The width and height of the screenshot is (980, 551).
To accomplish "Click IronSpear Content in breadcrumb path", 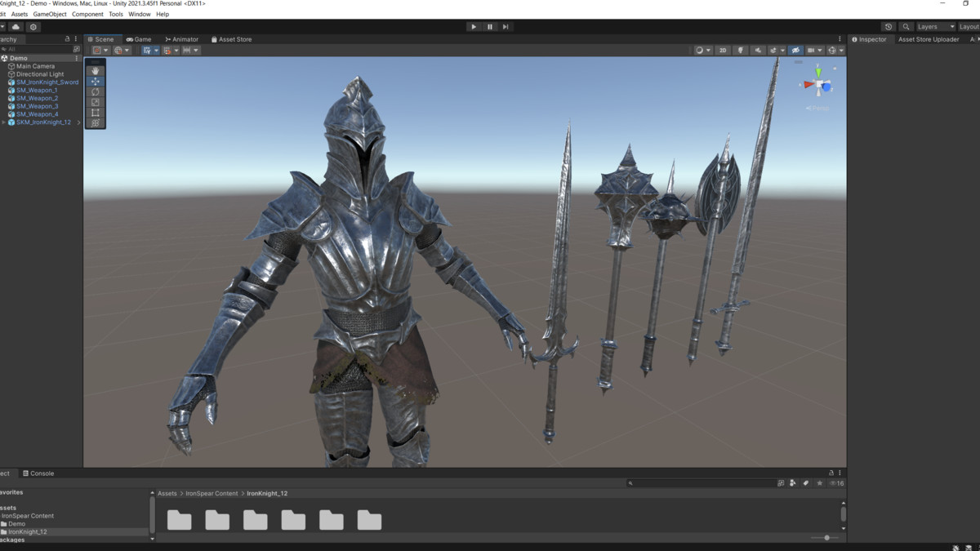I will (212, 494).
